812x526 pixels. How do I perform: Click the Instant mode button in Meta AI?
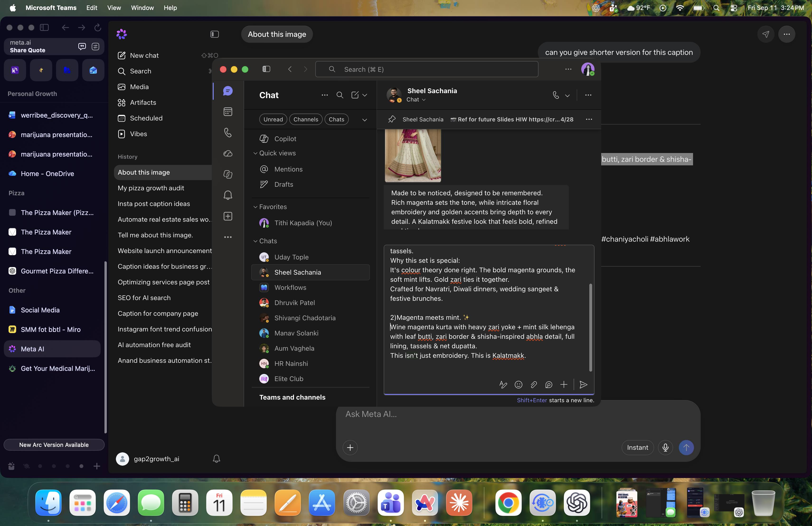pos(637,448)
